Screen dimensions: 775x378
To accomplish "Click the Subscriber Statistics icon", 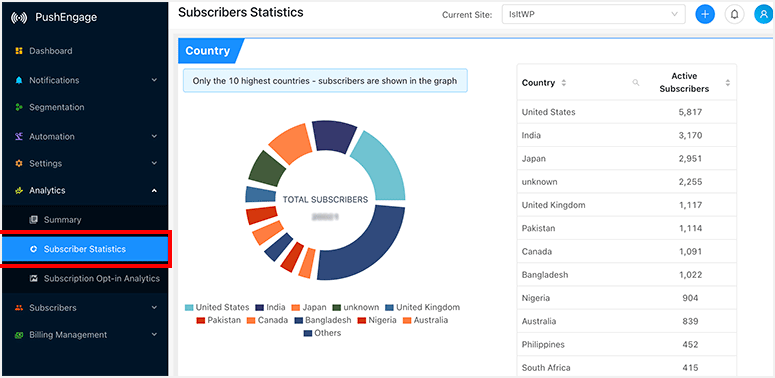I will (x=34, y=249).
